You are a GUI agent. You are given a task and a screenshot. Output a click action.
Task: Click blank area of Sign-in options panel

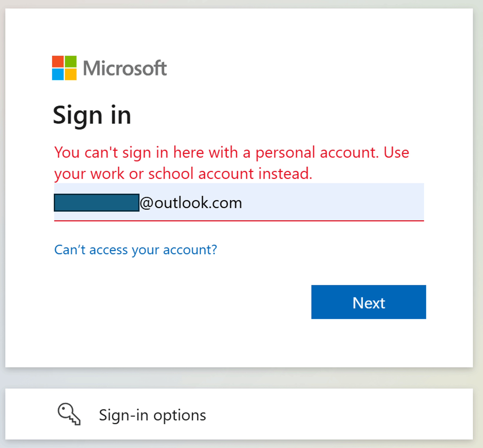tap(340, 415)
